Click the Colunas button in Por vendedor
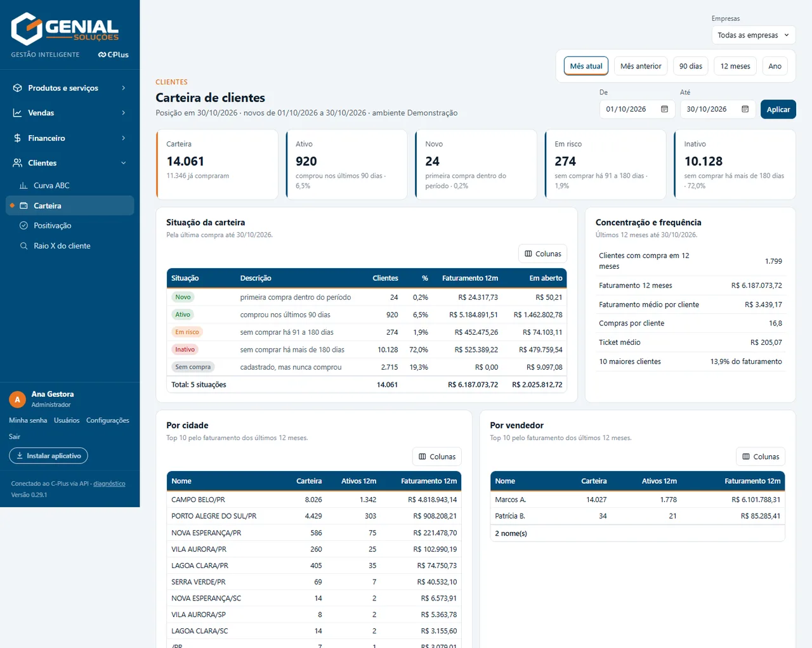The image size is (812, 648). 761,457
